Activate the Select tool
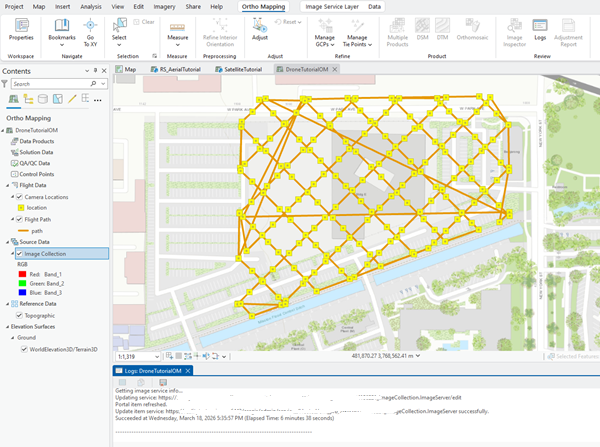 coord(119,32)
